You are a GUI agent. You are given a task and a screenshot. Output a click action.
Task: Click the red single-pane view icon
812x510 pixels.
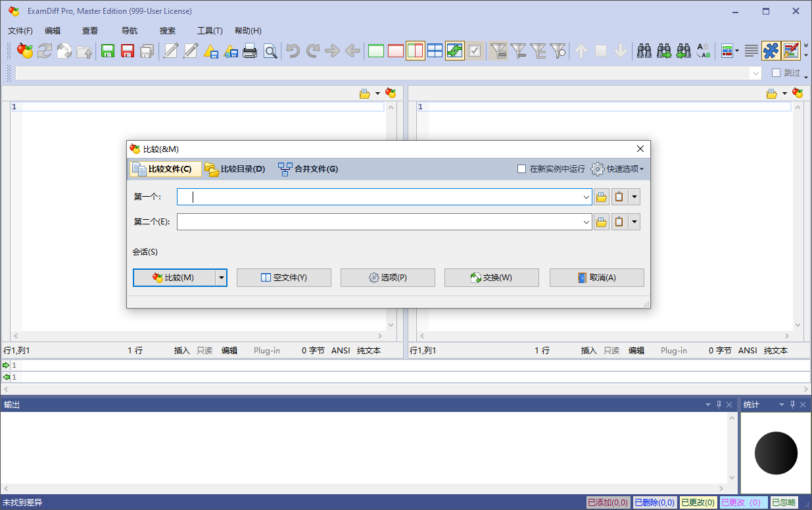[396, 51]
